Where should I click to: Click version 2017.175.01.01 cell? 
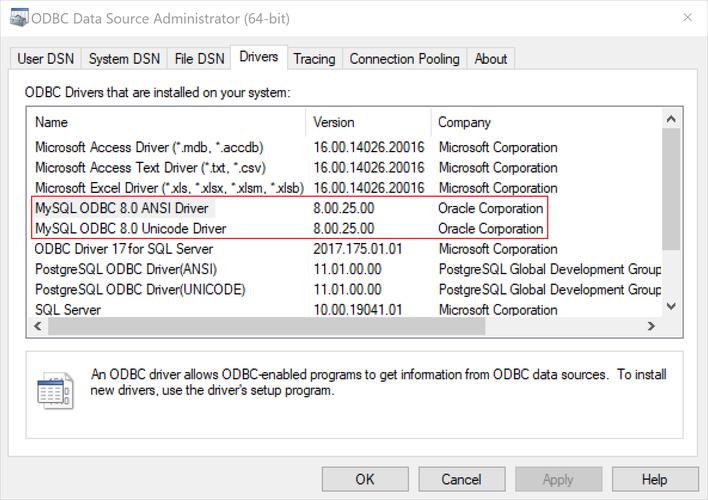[358, 249]
